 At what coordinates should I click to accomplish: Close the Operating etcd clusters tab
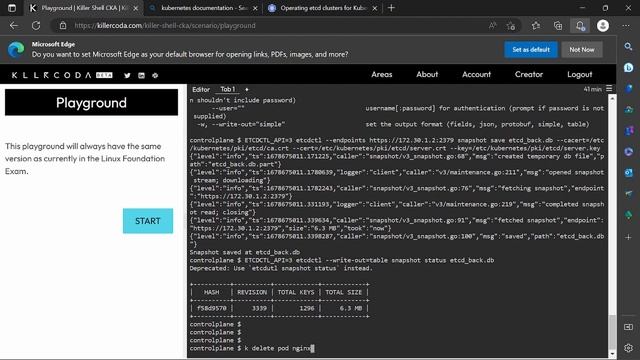coord(375,8)
